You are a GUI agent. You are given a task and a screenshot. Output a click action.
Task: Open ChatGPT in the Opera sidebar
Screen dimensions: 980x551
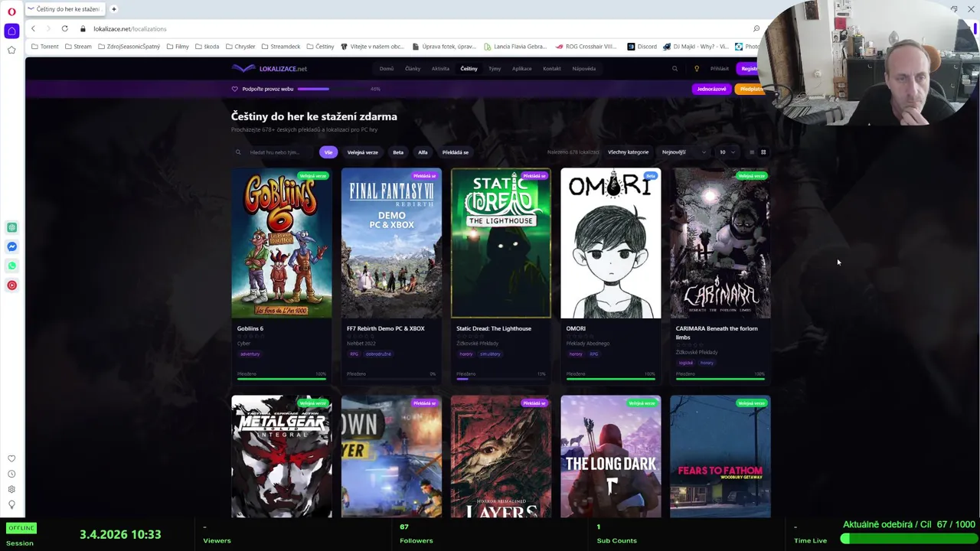click(x=11, y=227)
